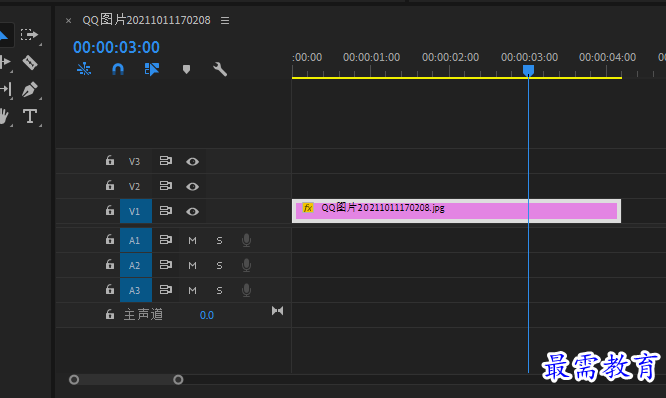The height and width of the screenshot is (398, 666).
Task: Select the QQ图片20211011170208.jpg clip
Action: pos(457,211)
